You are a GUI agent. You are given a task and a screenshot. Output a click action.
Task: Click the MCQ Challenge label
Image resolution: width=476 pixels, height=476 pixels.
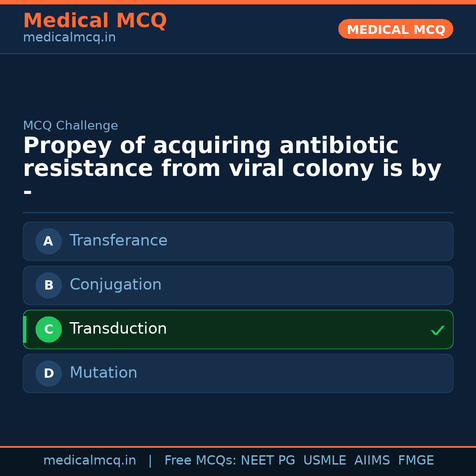pyautogui.click(x=71, y=126)
